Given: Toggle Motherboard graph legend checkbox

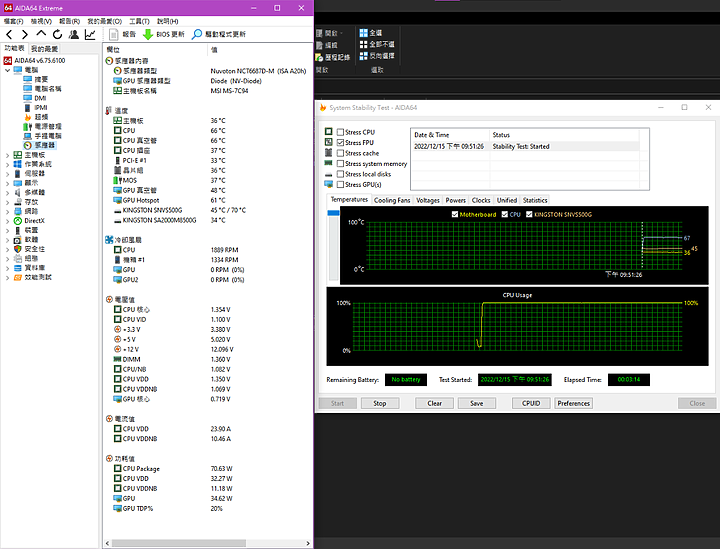Looking at the screenshot, I should [455, 214].
